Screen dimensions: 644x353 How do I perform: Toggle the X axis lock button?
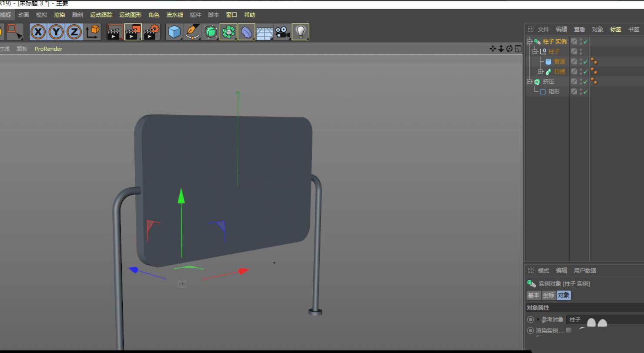39,32
